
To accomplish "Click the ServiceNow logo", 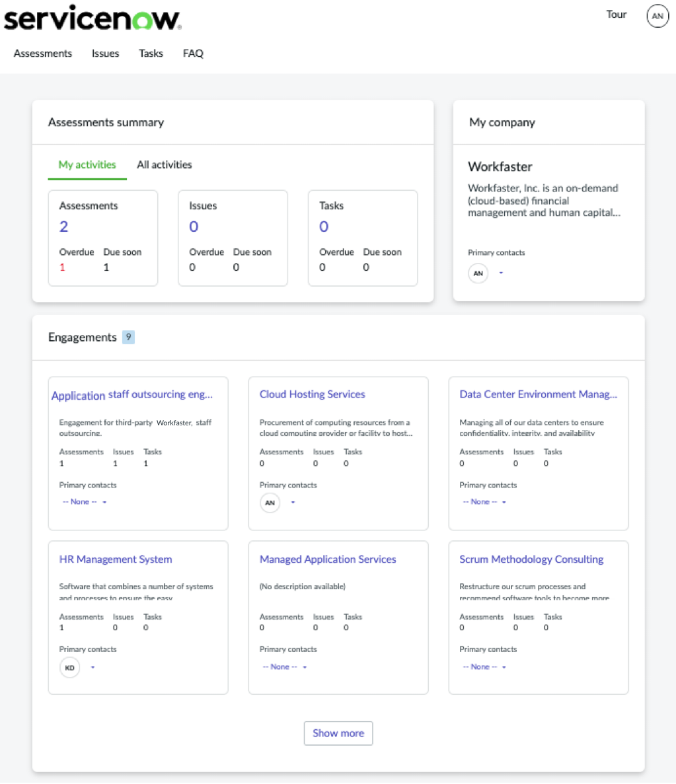I will point(93,18).
